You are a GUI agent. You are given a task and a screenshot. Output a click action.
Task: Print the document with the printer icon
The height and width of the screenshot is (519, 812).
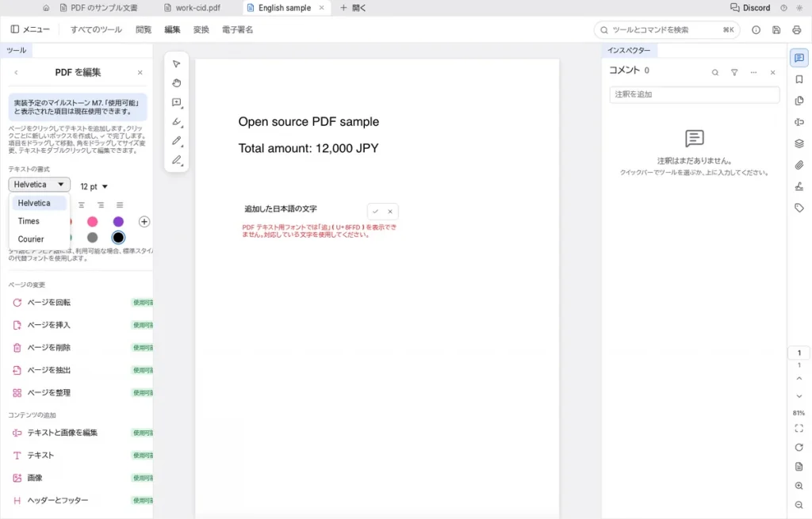point(796,30)
